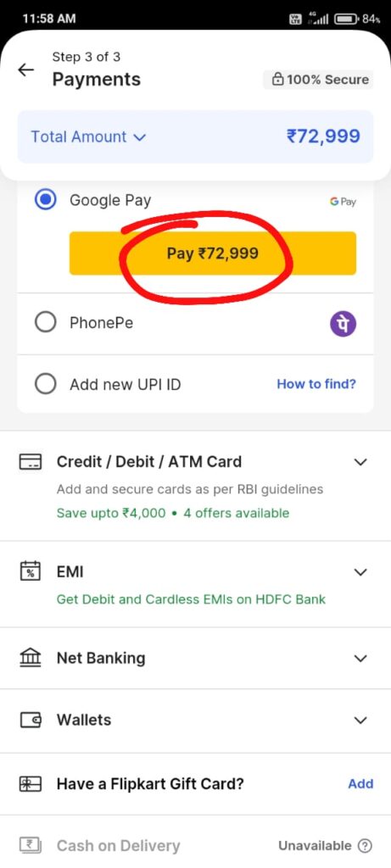This screenshot has width=391, height=868.
Task: Expand the Credit / Debit / ATM Card chevron
Action: tap(360, 462)
